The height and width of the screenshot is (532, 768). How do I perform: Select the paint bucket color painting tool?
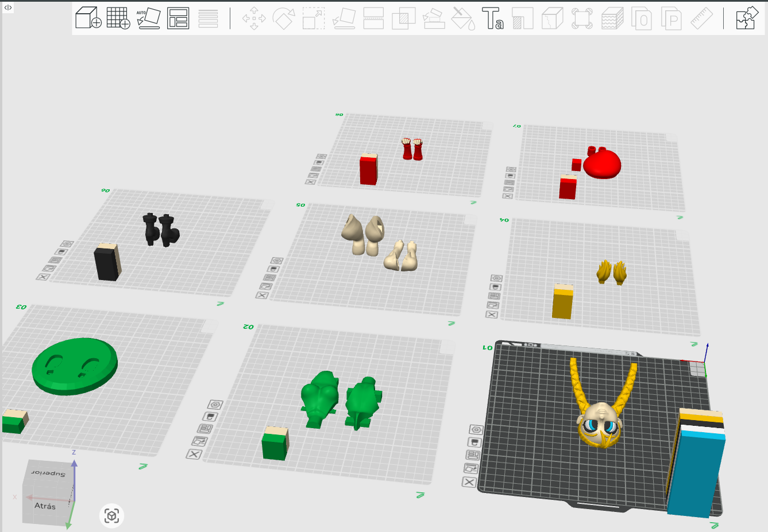[463, 18]
